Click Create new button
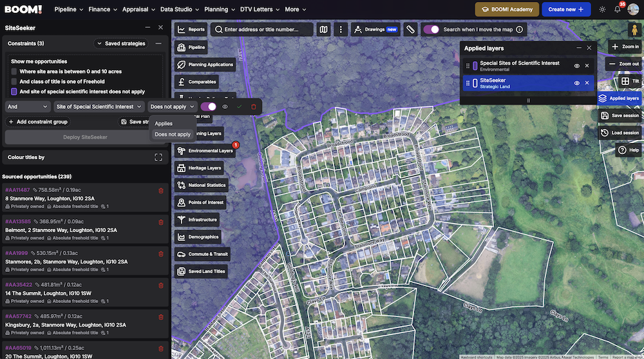Image resolution: width=644 pixels, height=359 pixels. [x=566, y=10]
